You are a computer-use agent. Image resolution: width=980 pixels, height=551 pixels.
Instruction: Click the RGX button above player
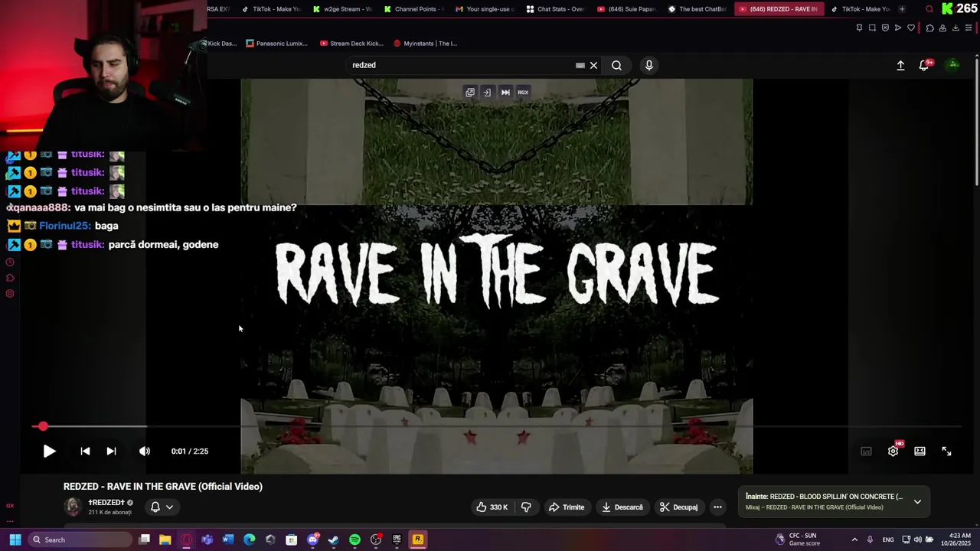click(x=523, y=92)
